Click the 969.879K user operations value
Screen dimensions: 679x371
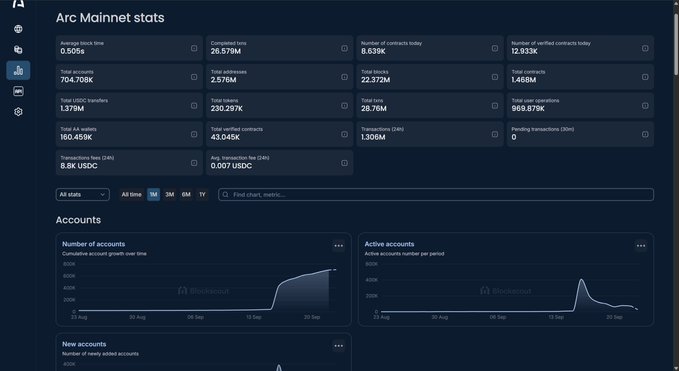(x=529, y=109)
